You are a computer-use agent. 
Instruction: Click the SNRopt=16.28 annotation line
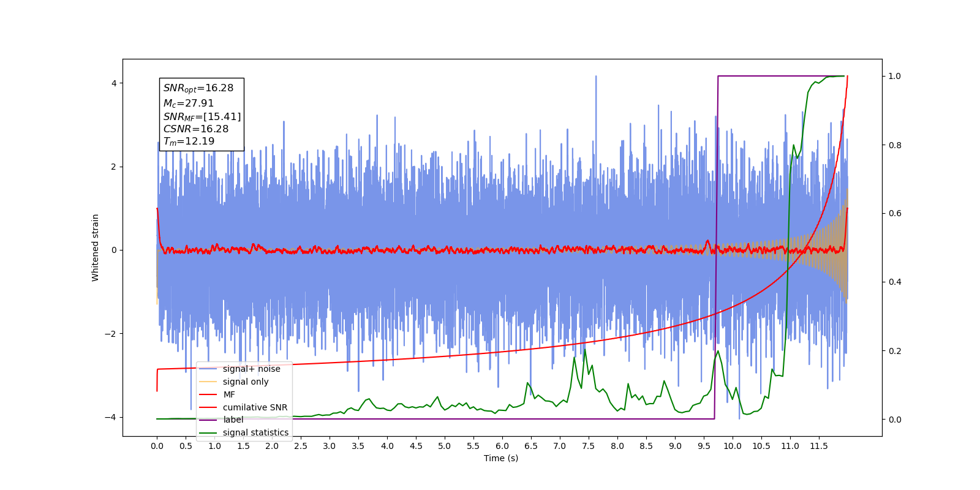point(198,88)
